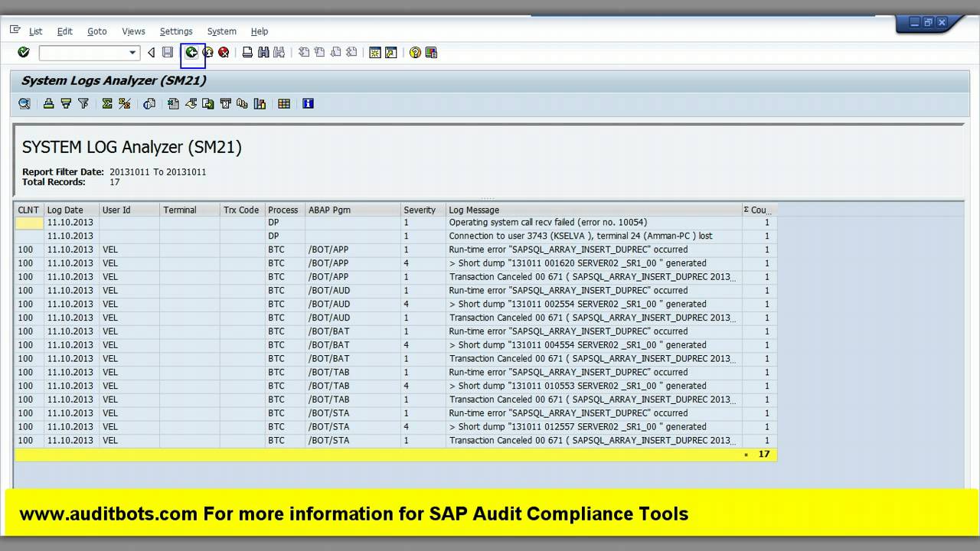The width and height of the screenshot is (980, 551).
Task: Open ABC Analysis icon
Action: point(243,103)
